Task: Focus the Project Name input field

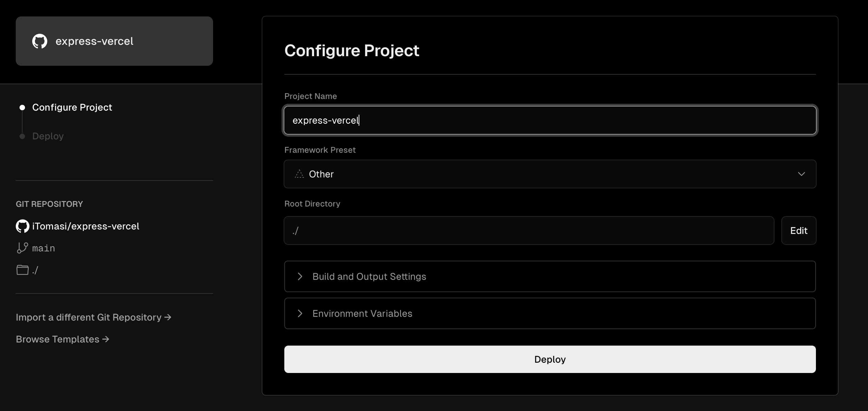Action: coord(549,120)
